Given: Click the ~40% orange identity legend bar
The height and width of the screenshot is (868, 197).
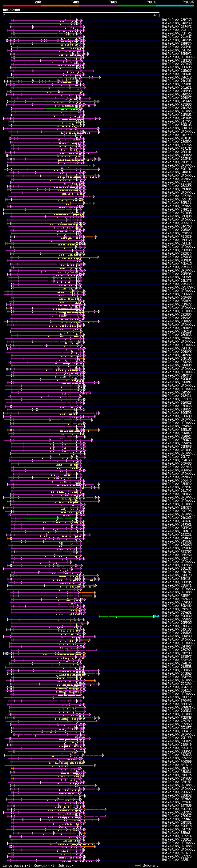Looking at the screenshot, I should 60,6.
